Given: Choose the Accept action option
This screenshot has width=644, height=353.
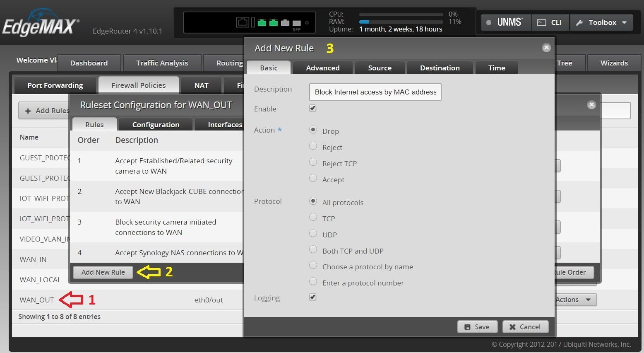Looking at the screenshot, I should coord(313,179).
